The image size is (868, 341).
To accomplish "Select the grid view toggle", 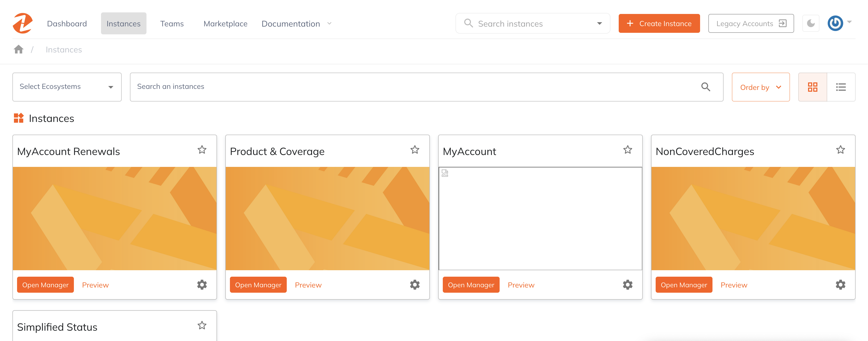I will click(813, 87).
